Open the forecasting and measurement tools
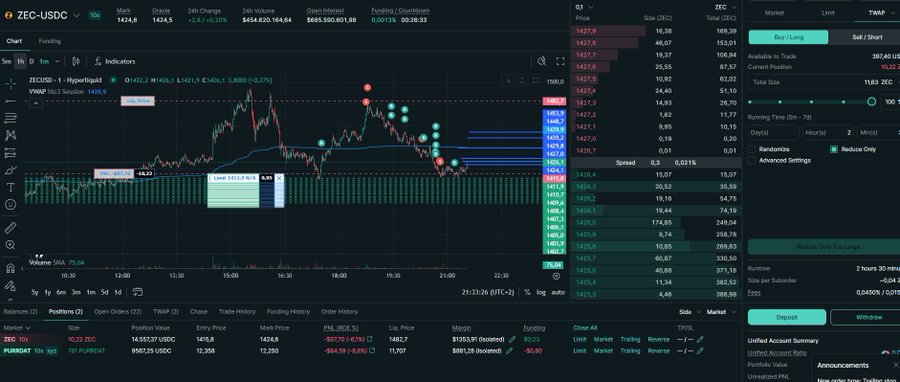The height and width of the screenshot is (382, 900). (x=10, y=153)
